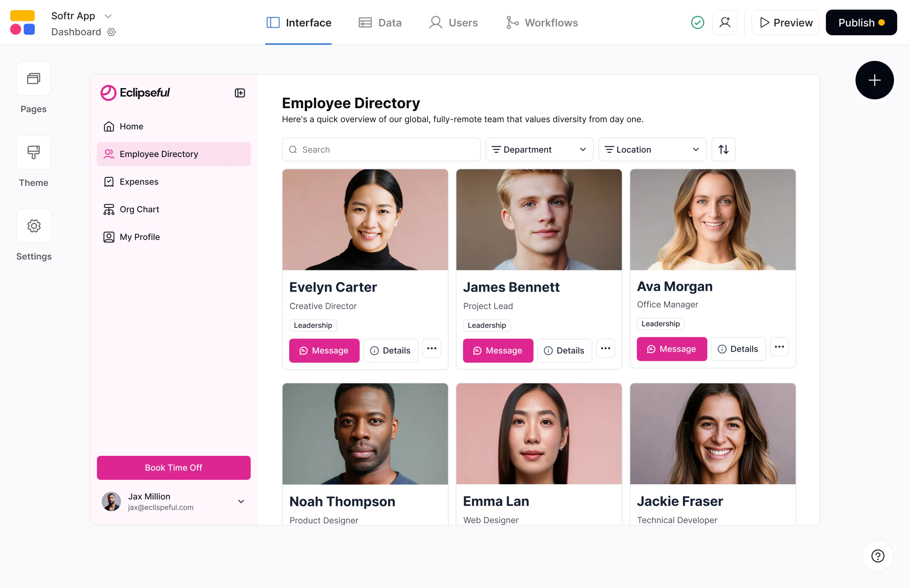
Task: Click the search magnifier in the search bar
Action: (x=293, y=149)
